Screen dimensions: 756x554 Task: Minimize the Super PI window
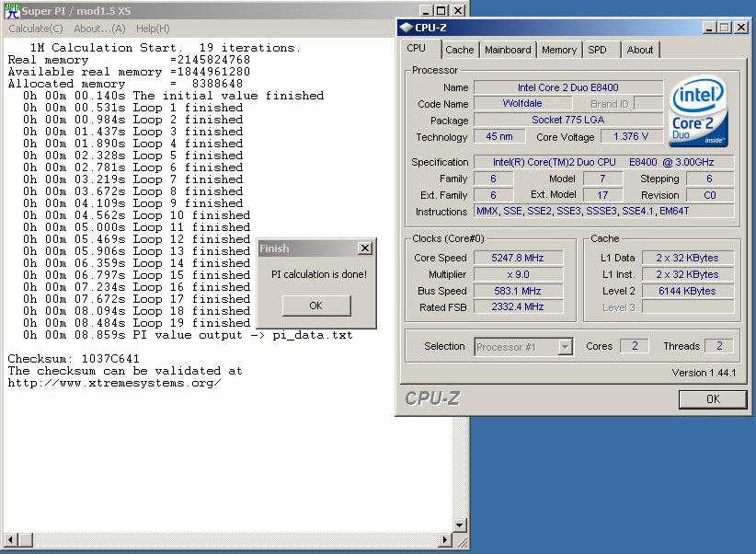click(x=425, y=11)
